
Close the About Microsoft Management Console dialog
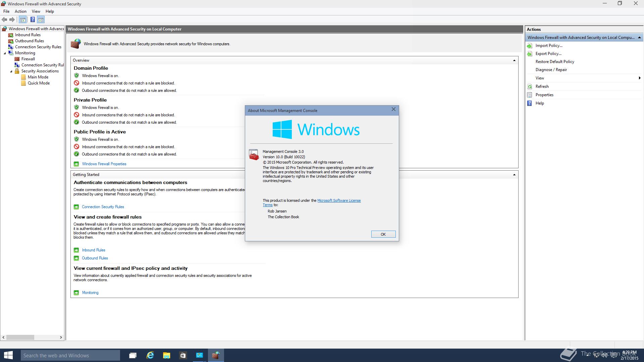[393, 110]
